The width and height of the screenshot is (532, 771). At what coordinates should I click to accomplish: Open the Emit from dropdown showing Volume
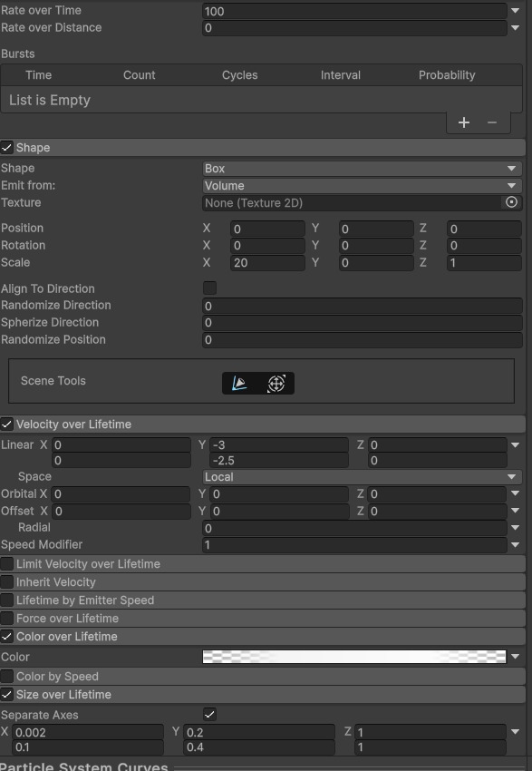point(362,186)
